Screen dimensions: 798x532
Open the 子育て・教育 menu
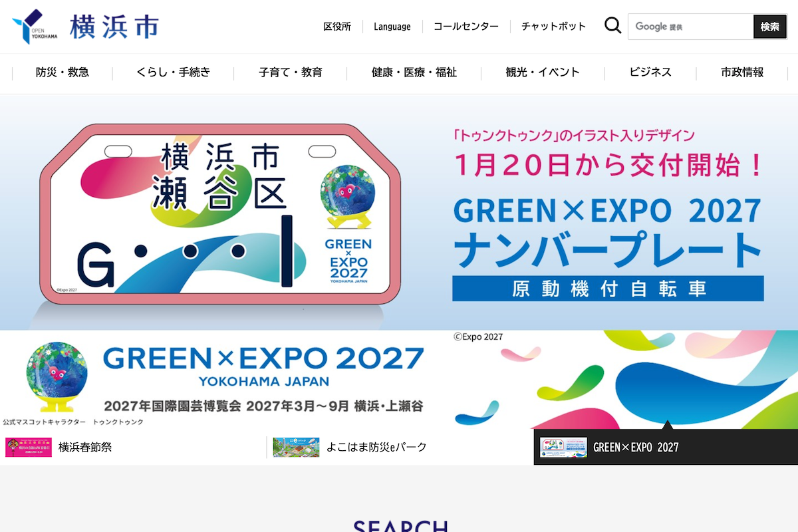tap(291, 72)
